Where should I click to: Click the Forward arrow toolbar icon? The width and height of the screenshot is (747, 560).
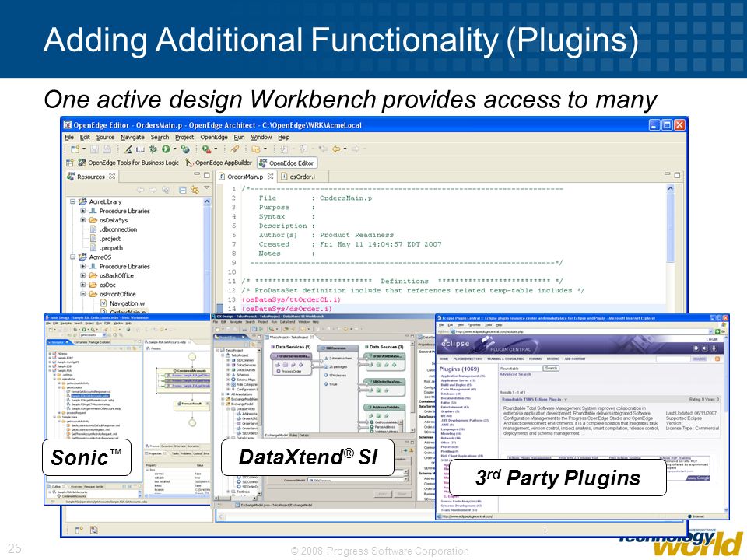click(x=356, y=149)
